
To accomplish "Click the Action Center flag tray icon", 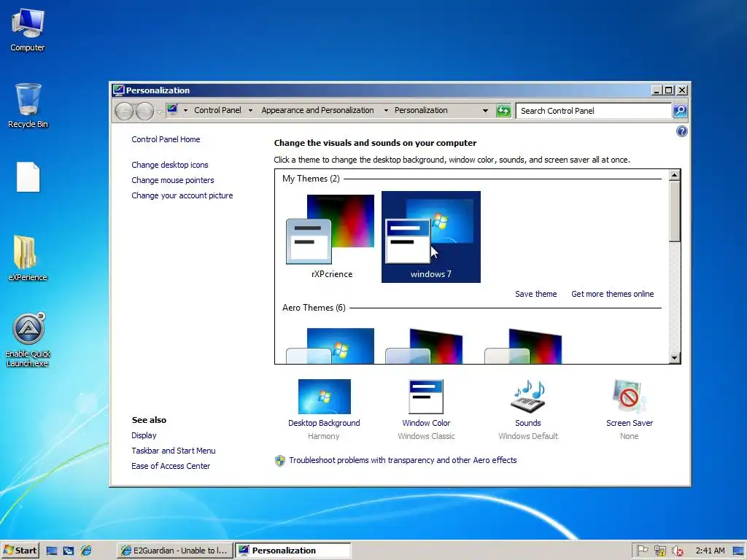I will (x=642, y=551).
